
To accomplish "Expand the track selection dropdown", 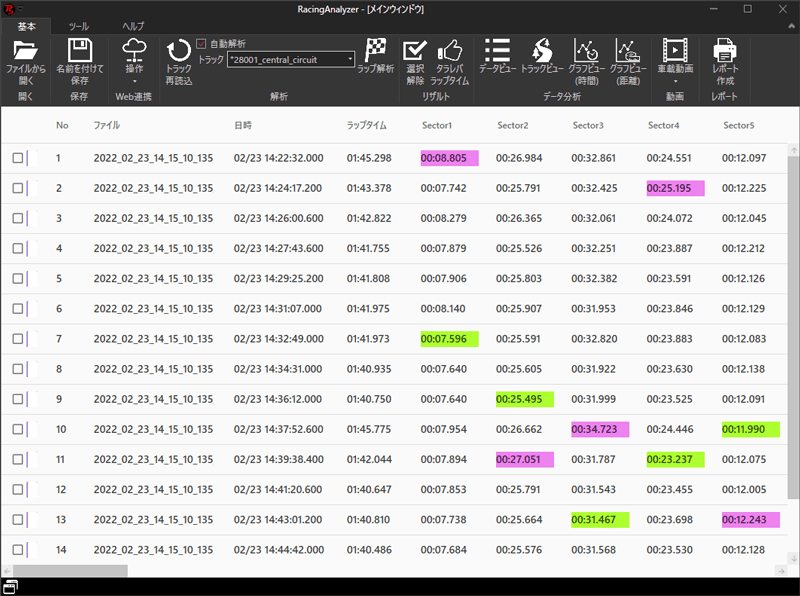I will coord(350,60).
